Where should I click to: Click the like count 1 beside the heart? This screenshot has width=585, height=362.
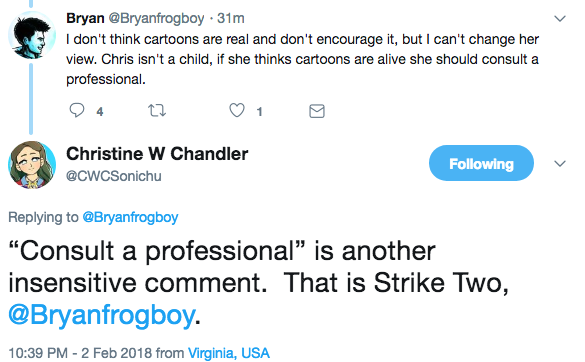pos(260,112)
